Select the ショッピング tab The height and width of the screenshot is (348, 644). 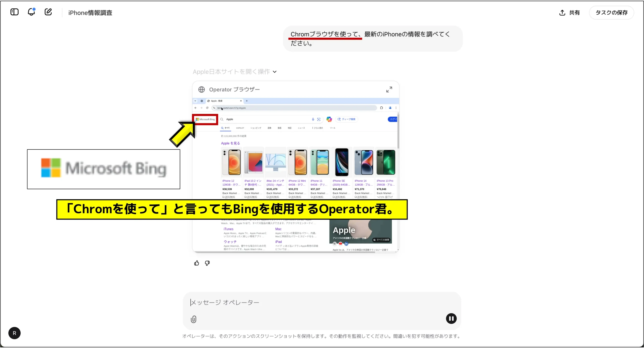256,128
